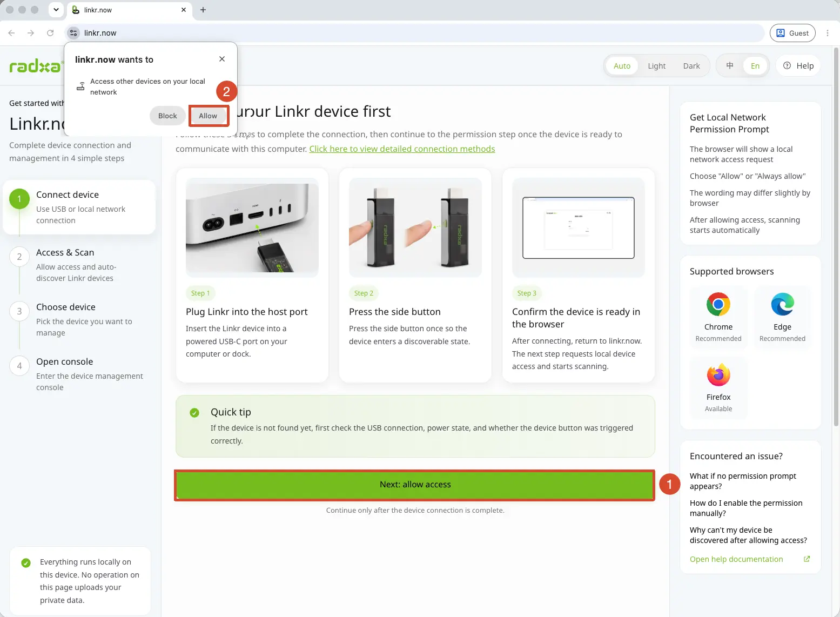Close the linkr.now permission popup
Image resolution: width=840 pixels, height=617 pixels.
coord(222,59)
